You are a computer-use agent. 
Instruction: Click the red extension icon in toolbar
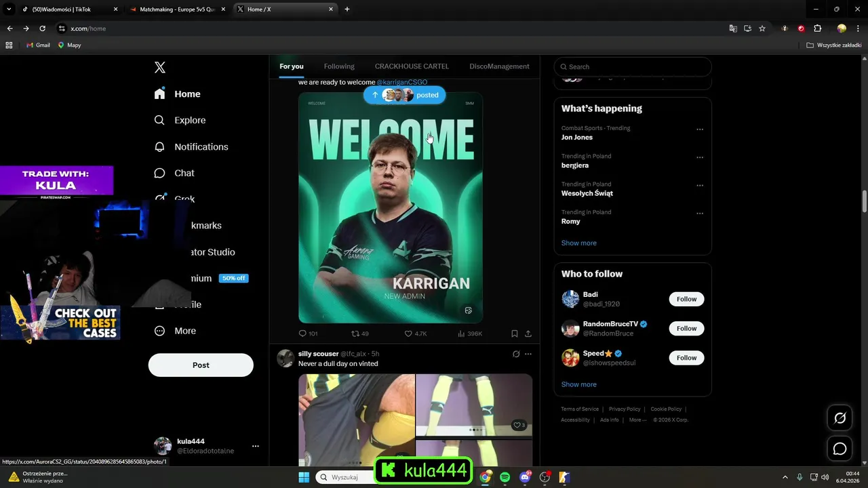pyautogui.click(x=801, y=28)
